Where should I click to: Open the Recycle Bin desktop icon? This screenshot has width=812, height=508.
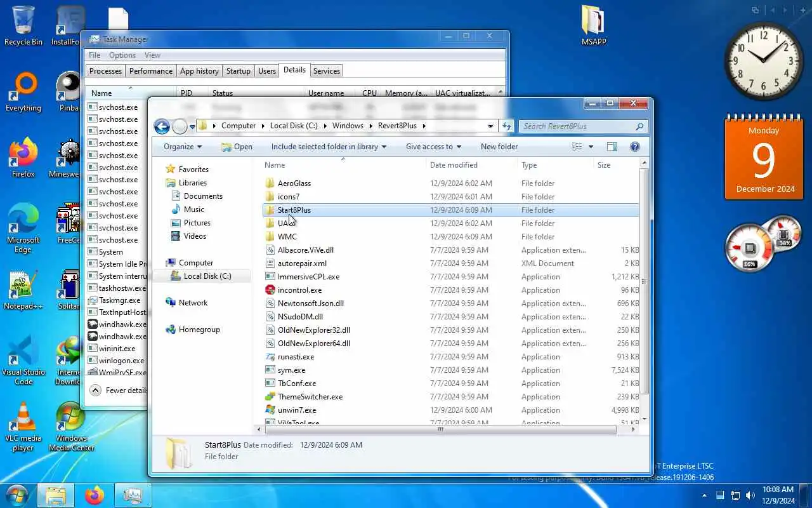click(x=23, y=25)
